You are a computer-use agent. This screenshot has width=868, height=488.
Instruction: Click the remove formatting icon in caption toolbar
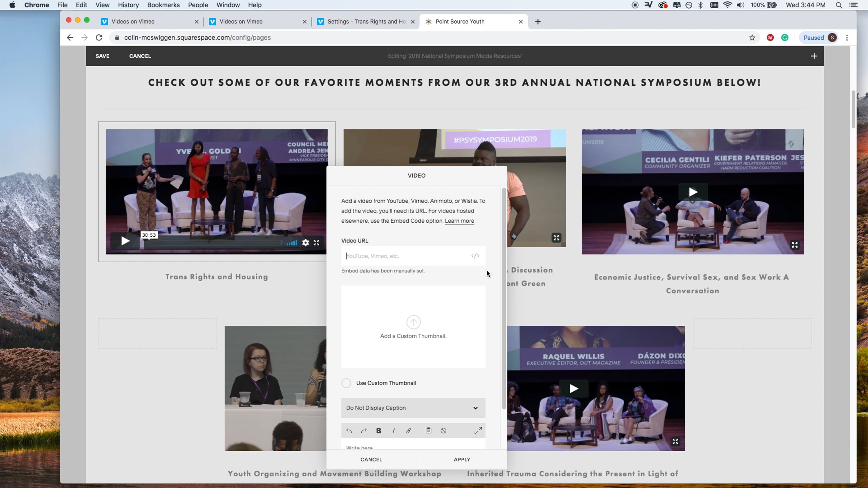pyautogui.click(x=443, y=431)
